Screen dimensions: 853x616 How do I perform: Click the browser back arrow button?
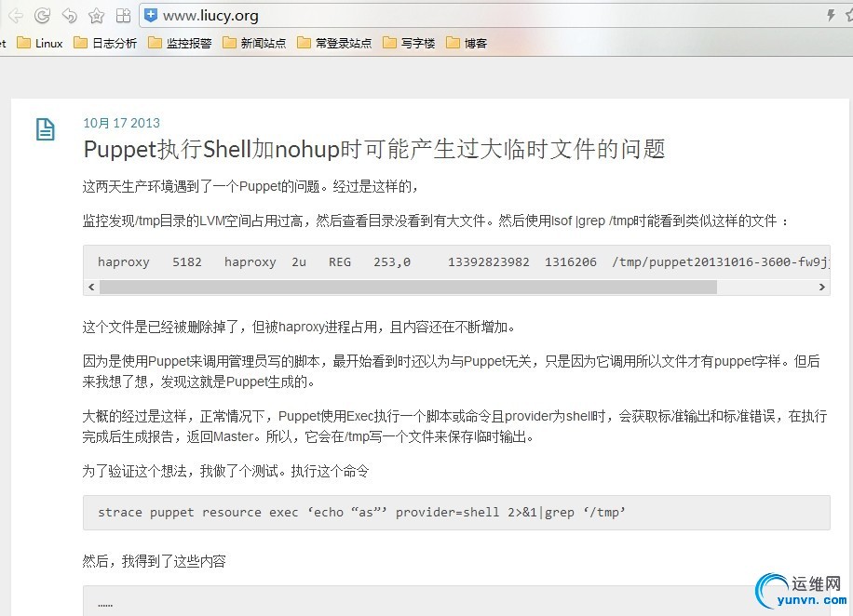[15, 16]
